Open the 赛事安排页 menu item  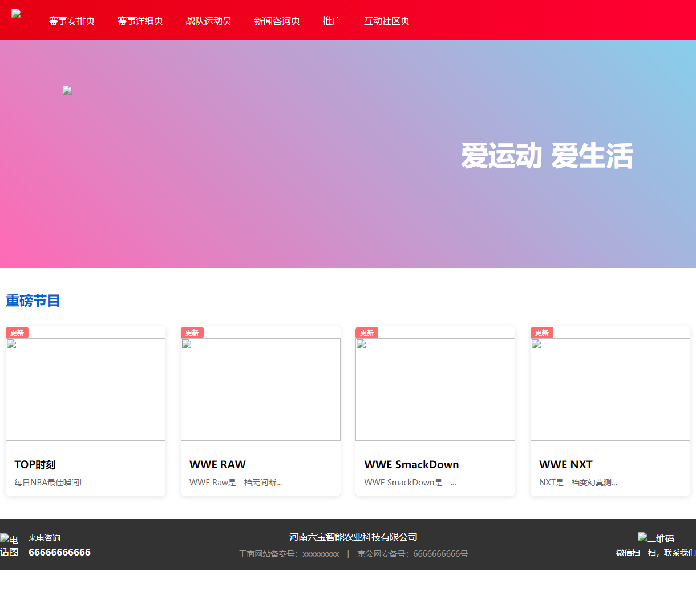pyautogui.click(x=71, y=21)
